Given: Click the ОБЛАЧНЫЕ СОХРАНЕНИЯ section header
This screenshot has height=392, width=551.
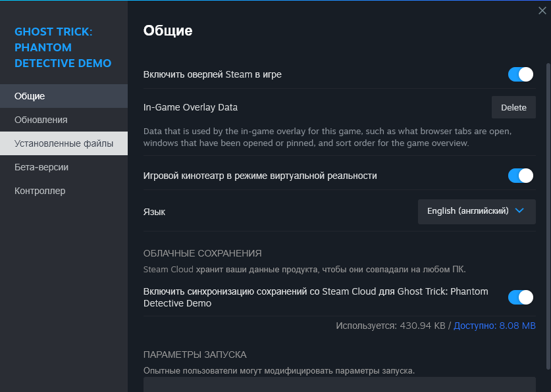Looking at the screenshot, I should click(x=203, y=253).
